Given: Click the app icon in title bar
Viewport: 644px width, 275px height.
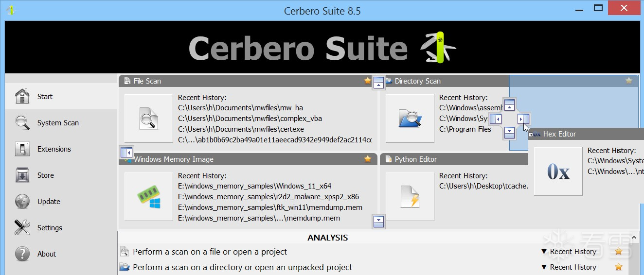Looking at the screenshot, I should point(10,10).
